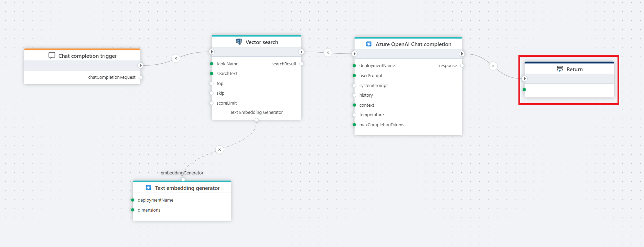Remove connection between trigger and Vector search

(x=176, y=58)
